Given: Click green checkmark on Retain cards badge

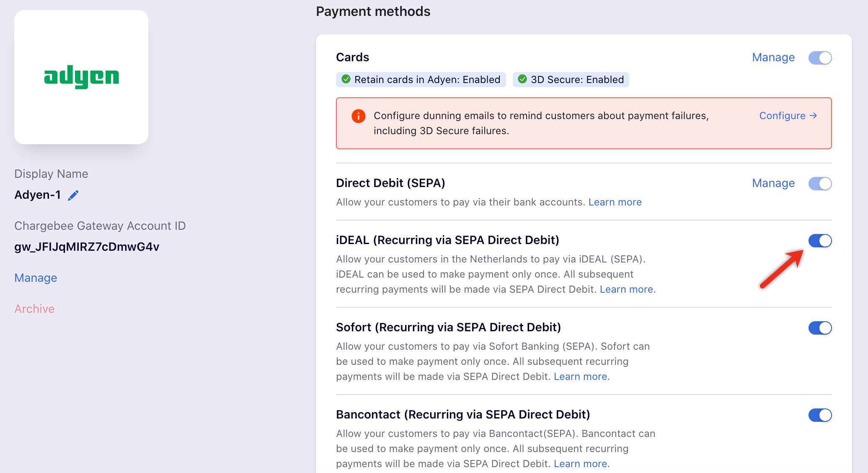Looking at the screenshot, I should click(346, 79).
